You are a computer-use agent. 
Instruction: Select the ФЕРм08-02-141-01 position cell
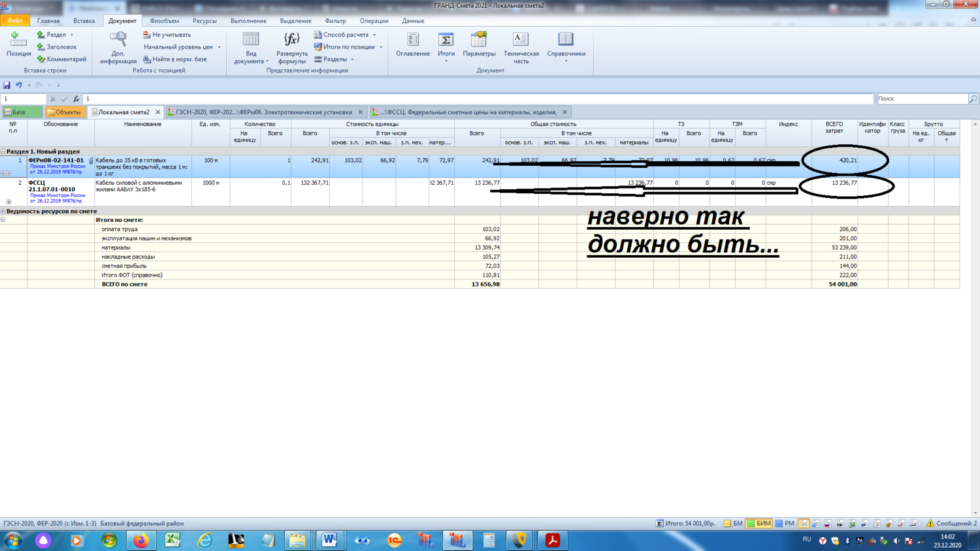click(x=61, y=166)
